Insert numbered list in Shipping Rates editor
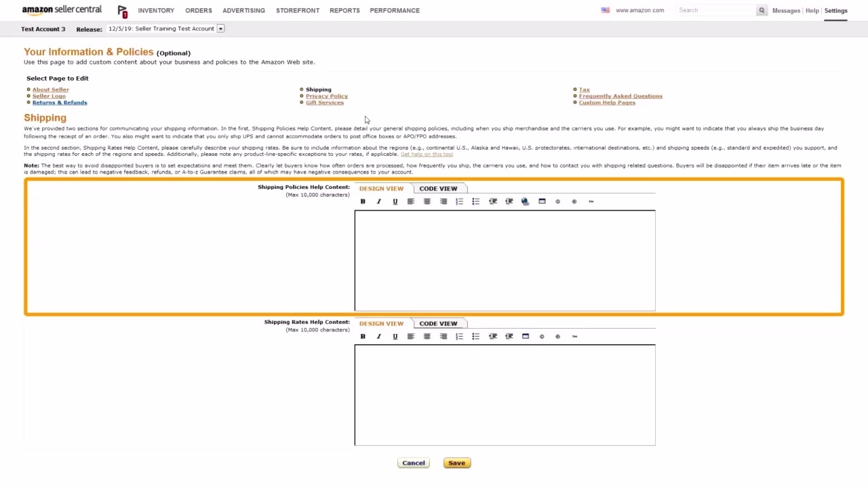This screenshot has height=488, width=868. click(x=460, y=336)
